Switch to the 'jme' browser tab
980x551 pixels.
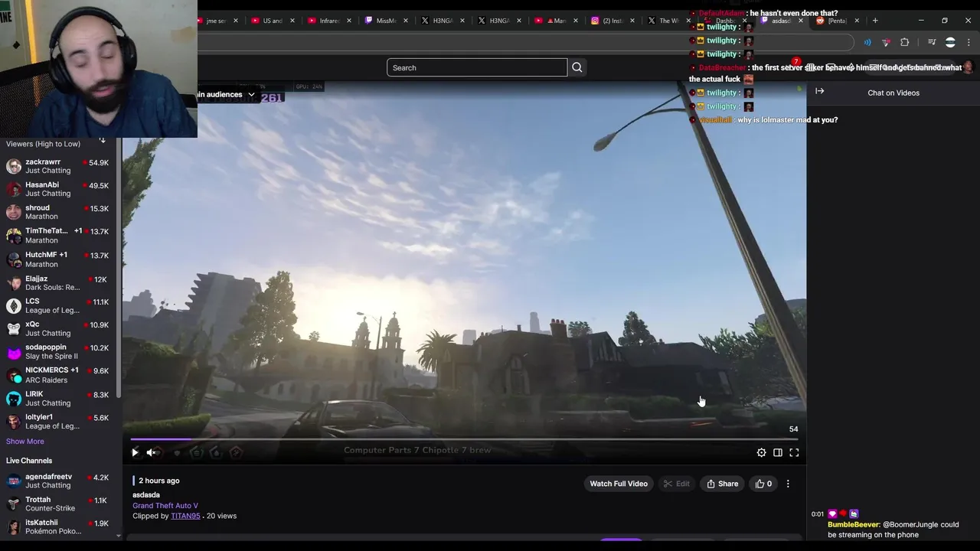[x=215, y=21]
